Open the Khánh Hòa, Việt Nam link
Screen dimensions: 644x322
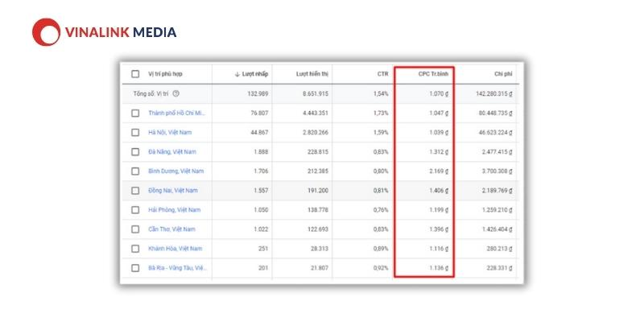pos(175,248)
